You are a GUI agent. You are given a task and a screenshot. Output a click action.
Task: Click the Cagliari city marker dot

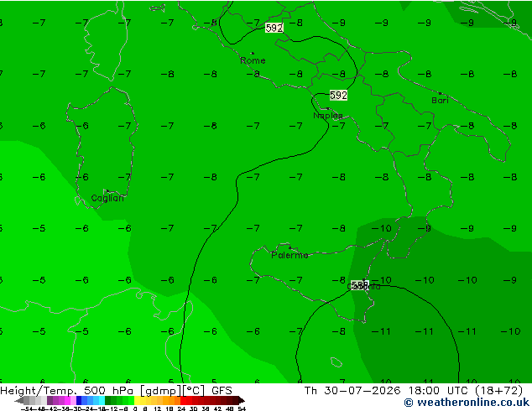(x=107, y=191)
